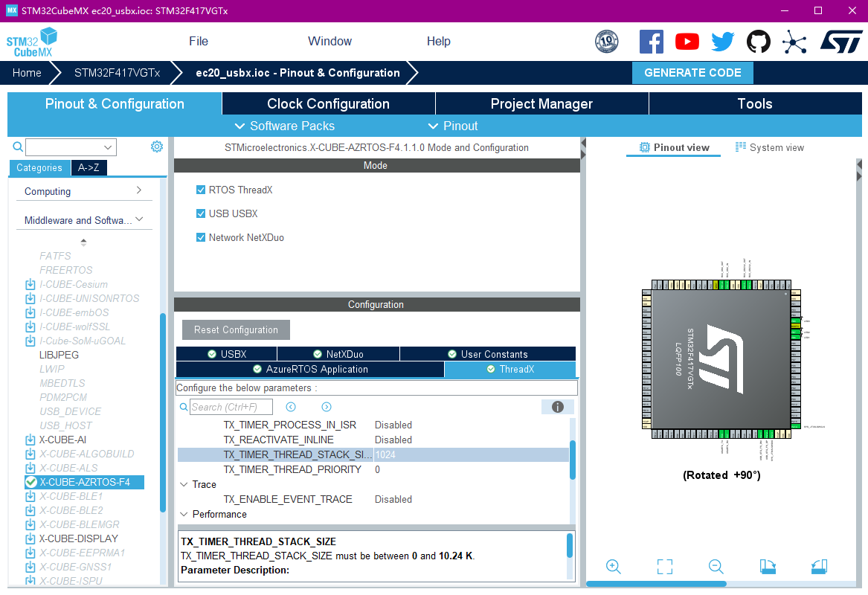Select X-CUBE-DISPLAY in the list
Image resolution: width=868 pixels, height=595 pixels.
point(79,538)
